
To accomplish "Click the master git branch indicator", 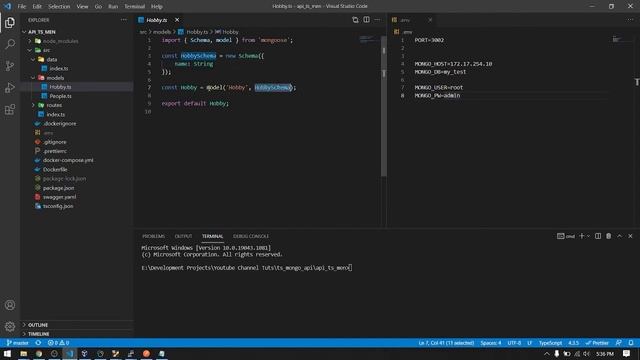I will (x=18, y=343).
